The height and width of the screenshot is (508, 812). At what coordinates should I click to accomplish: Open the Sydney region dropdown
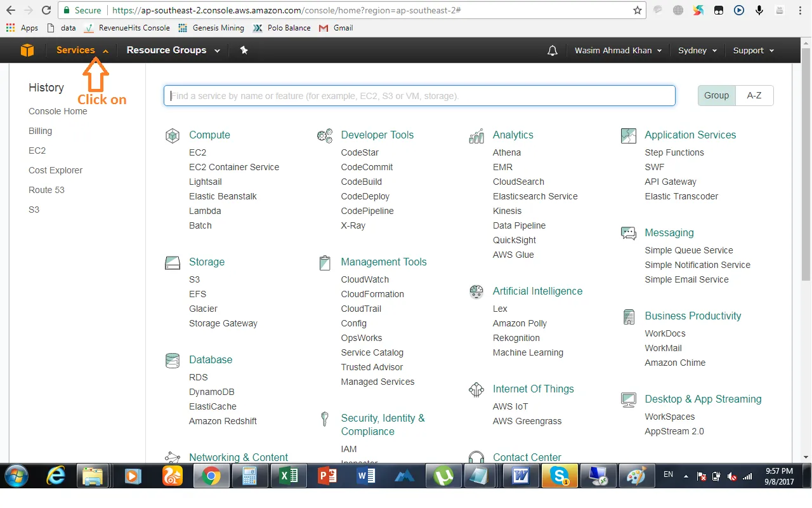[x=698, y=50]
